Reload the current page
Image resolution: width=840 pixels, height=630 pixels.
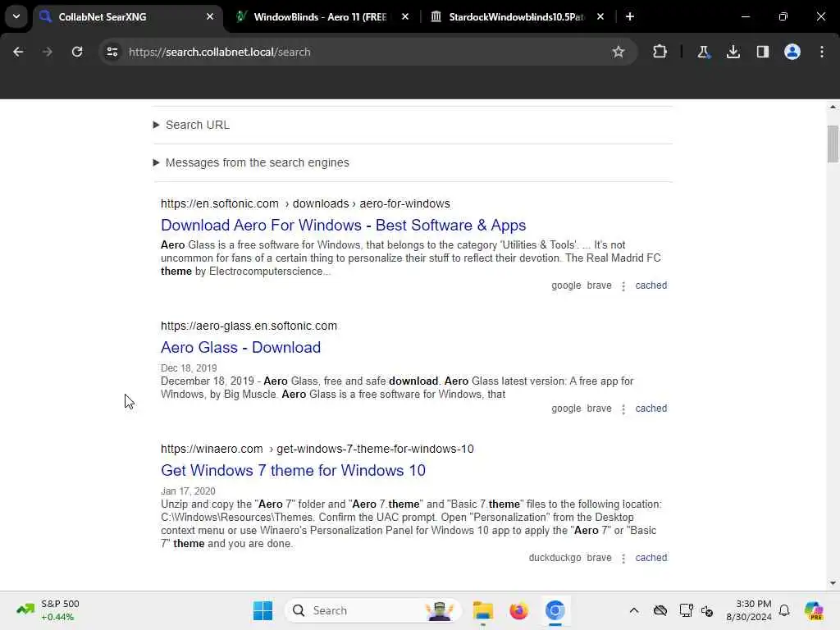(x=77, y=52)
